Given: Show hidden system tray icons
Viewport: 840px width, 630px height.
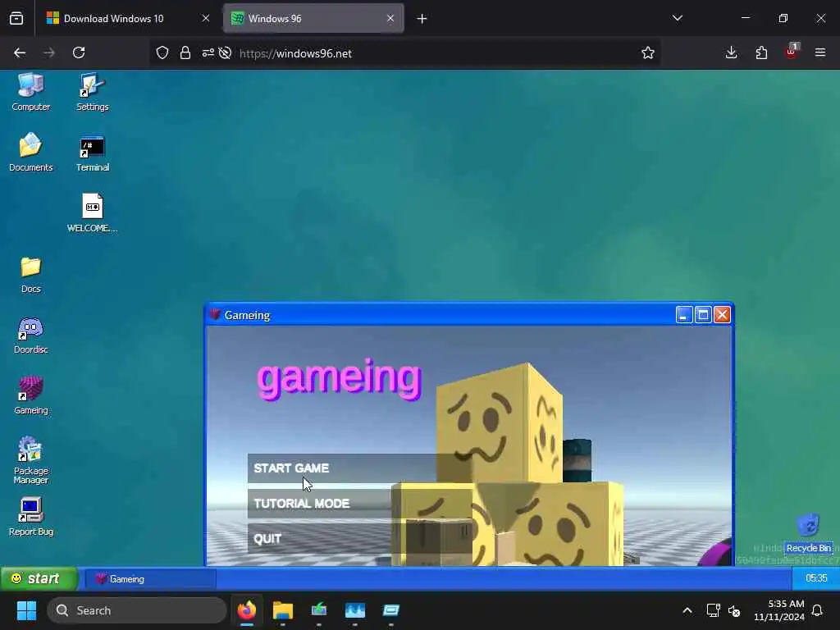Looking at the screenshot, I should click(687, 610).
